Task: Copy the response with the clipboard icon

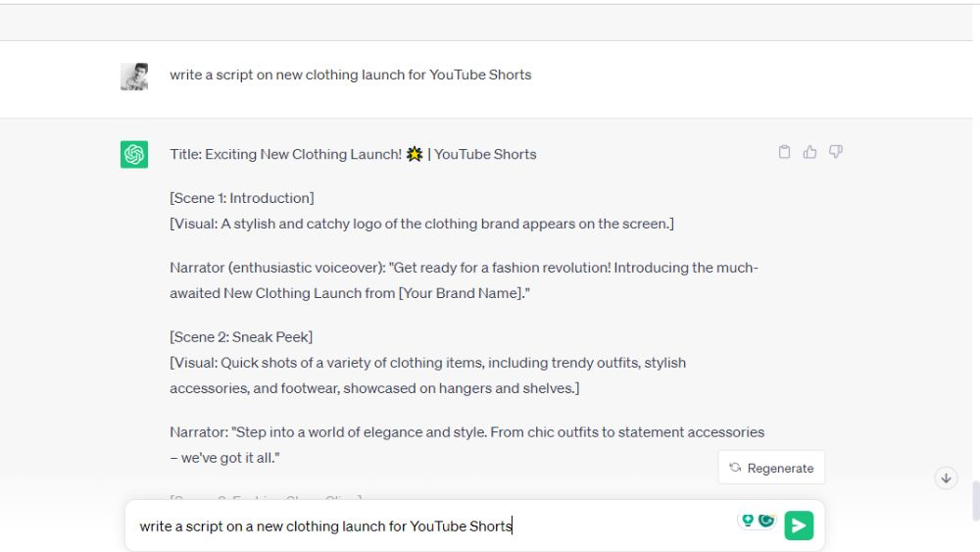Action: click(x=784, y=152)
